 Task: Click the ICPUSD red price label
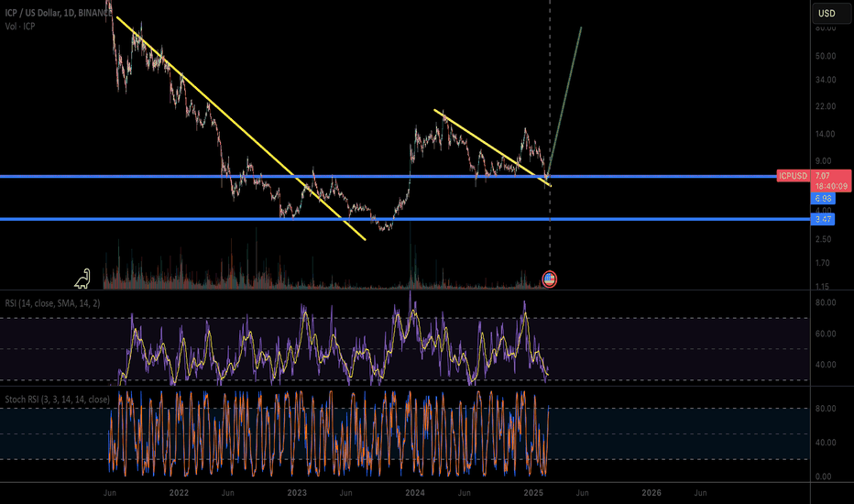click(x=793, y=176)
